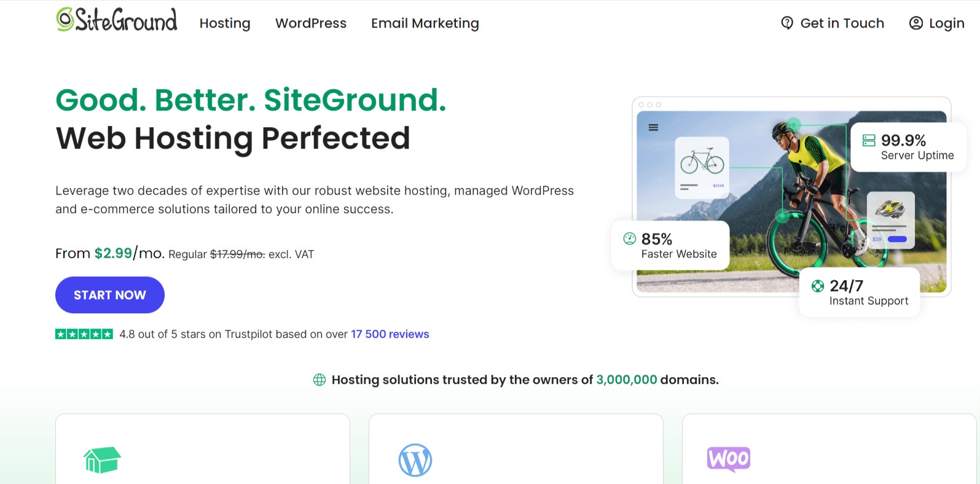Open the Hosting menu

click(x=225, y=23)
